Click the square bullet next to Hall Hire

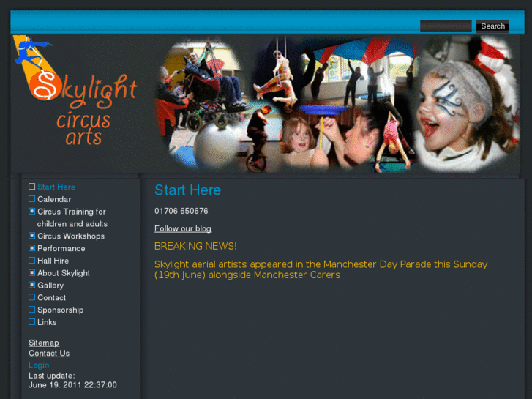click(x=32, y=261)
